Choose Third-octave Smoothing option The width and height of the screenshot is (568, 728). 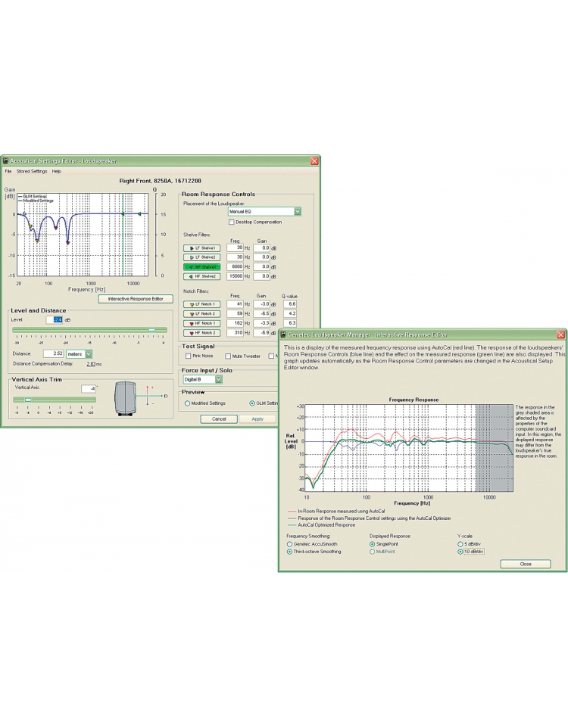tap(289, 552)
